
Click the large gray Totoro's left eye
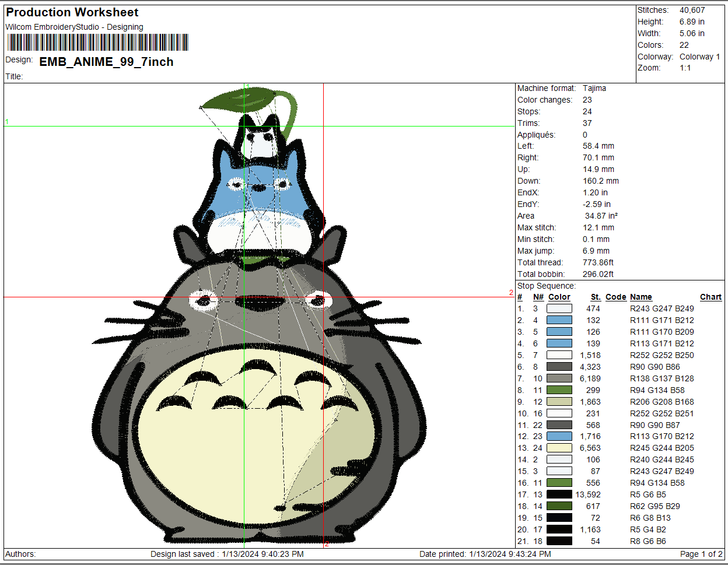coord(204,301)
